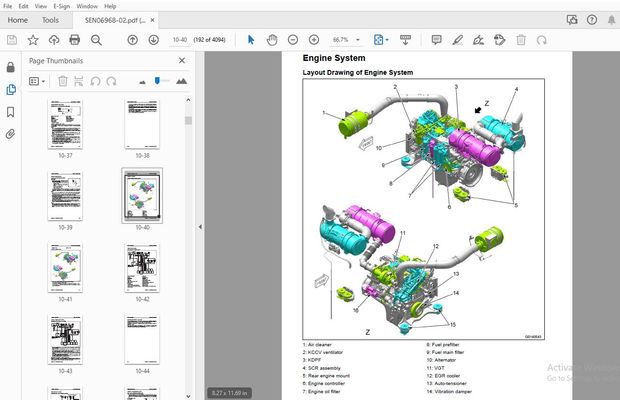This screenshot has width=620, height=400.
Task: Select the Hand pan tool
Action: click(271, 39)
